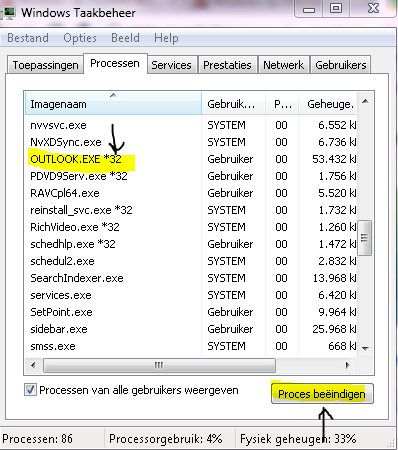The image size is (398, 450).
Task: Close the Windows Taakbeheer window
Action: (x=373, y=9)
